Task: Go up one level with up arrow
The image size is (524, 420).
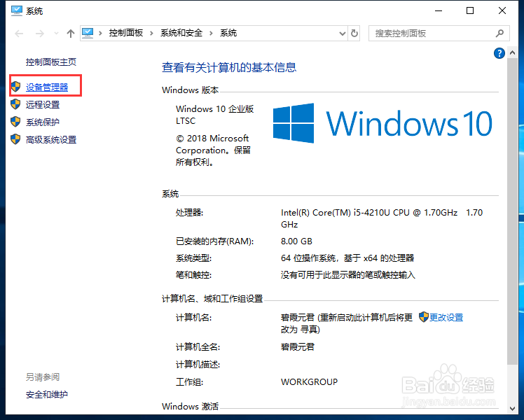Action: [71, 34]
